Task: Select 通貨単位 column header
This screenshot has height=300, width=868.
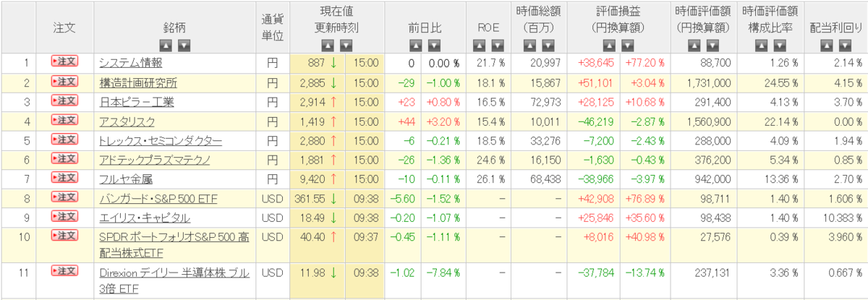Action: click(272, 27)
